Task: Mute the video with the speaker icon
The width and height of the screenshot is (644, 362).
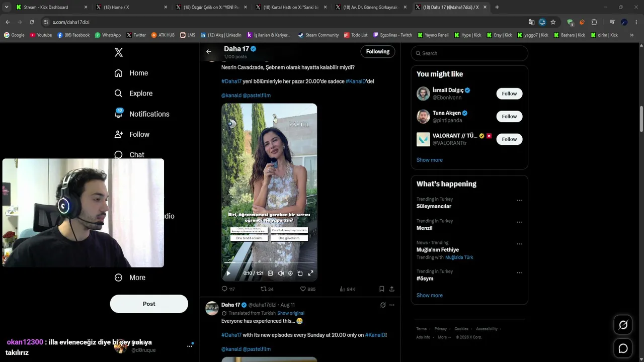Action: (x=281, y=274)
